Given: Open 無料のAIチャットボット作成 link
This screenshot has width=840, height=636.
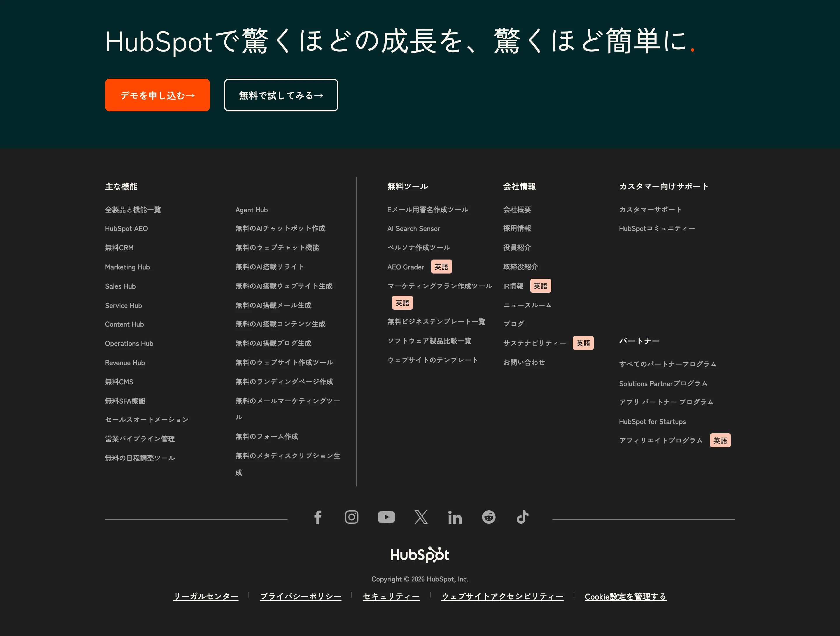Looking at the screenshot, I should coord(280,228).
